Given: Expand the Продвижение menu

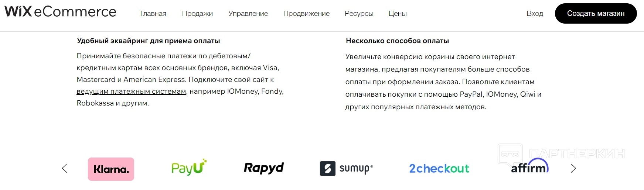Looking at the screenshot, I should coord(306,14).
